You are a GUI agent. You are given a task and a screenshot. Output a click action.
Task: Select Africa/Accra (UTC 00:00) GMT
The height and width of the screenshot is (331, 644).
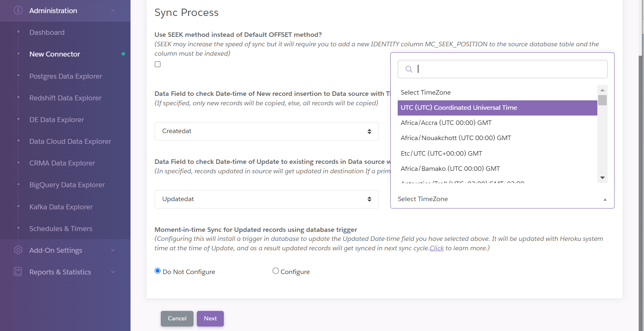point(498,123)
